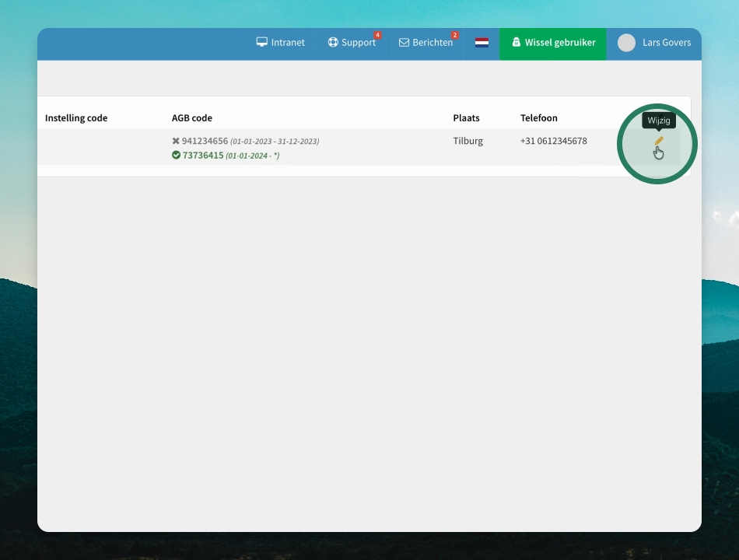This screenshot has width=739, height=560.
Task: Click the yellow pencil Wijzig icon
Action: coord(659,141)
